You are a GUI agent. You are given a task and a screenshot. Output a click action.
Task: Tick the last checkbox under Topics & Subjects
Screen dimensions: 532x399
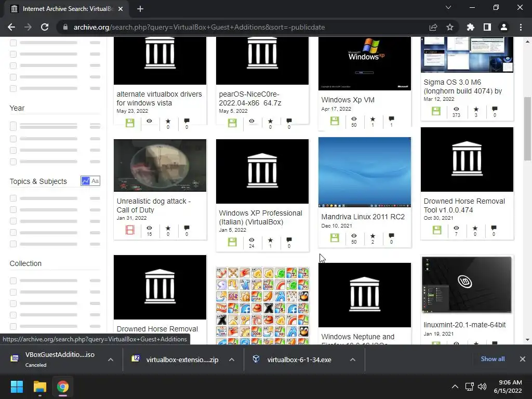(13, 244)
